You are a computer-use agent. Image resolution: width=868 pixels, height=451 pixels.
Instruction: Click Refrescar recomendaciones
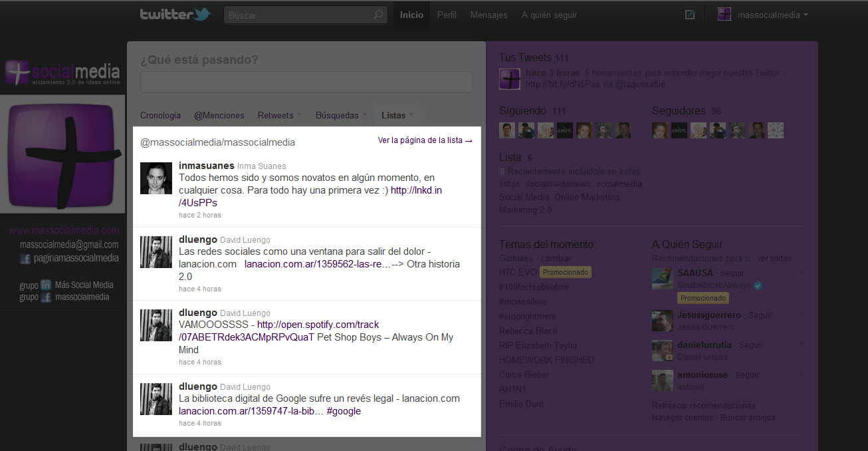pos(704,405)
